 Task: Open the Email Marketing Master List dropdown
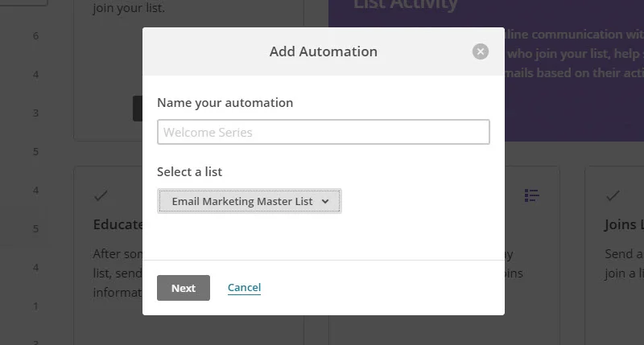click(250, 201)
